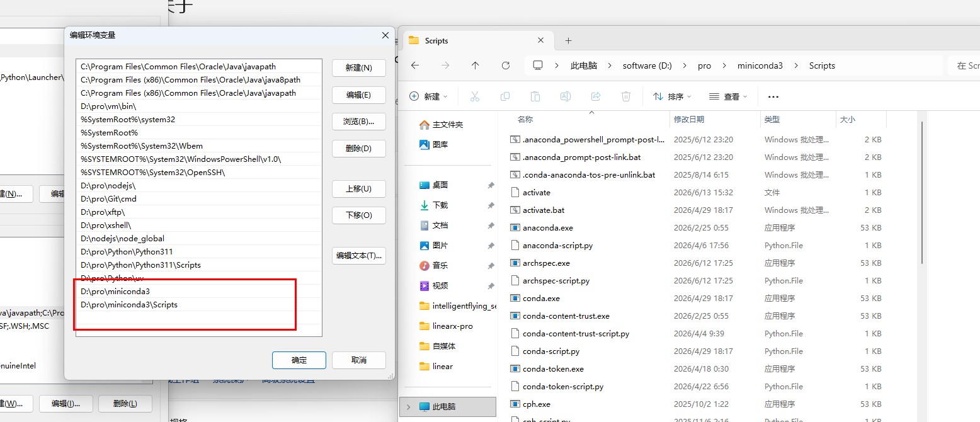Click 下移(O) button
This screenshot has width=980, height=422.
[358, 215]
